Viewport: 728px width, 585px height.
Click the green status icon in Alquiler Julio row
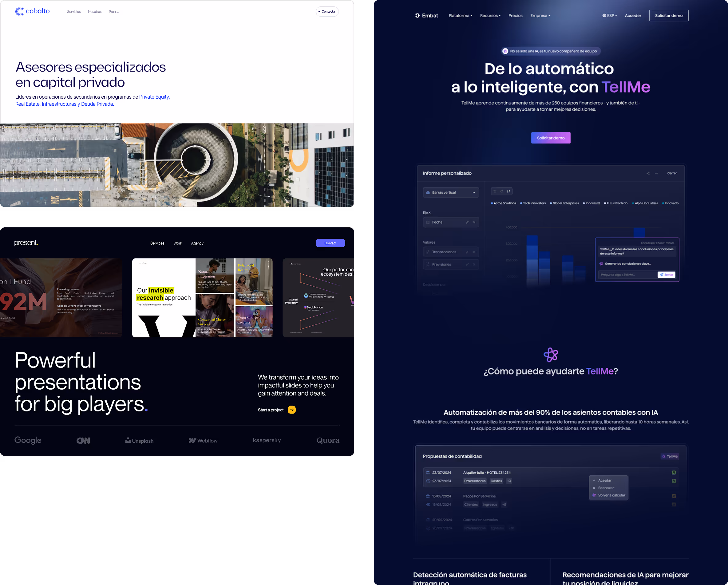point(674,473)
